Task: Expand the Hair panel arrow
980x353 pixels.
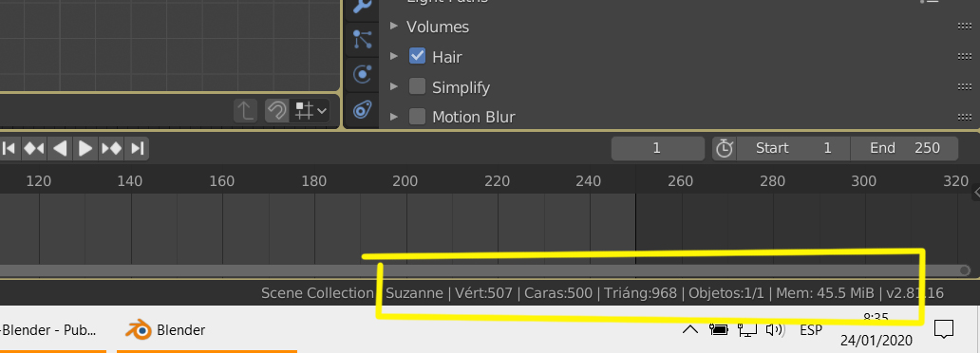Action: pyautogui.click(x=394, y=56)
